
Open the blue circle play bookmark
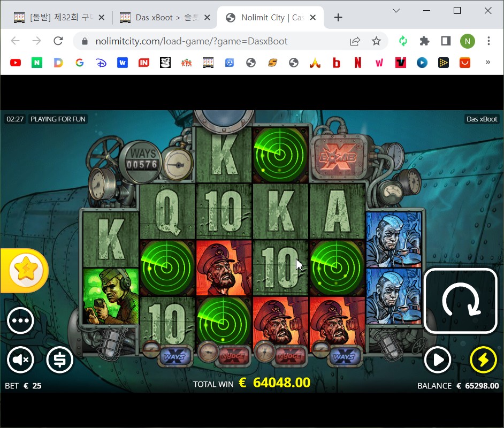[422, 63]
